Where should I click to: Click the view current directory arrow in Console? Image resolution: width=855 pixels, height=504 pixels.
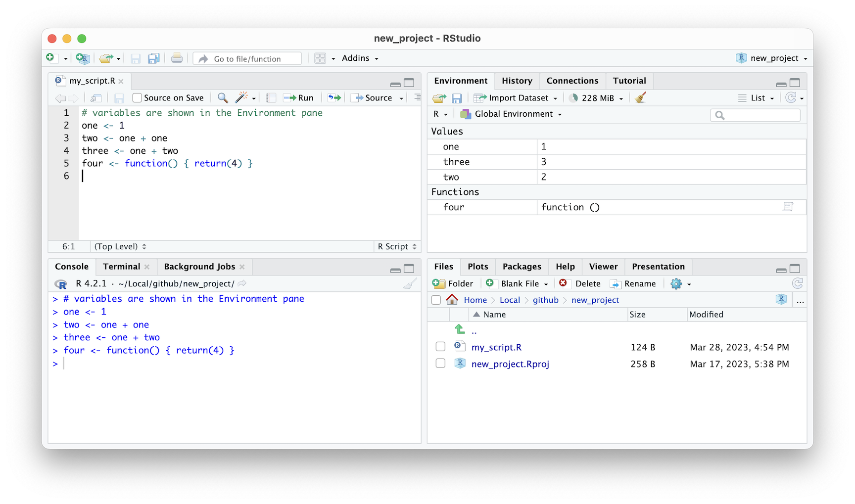pos(242,283)
